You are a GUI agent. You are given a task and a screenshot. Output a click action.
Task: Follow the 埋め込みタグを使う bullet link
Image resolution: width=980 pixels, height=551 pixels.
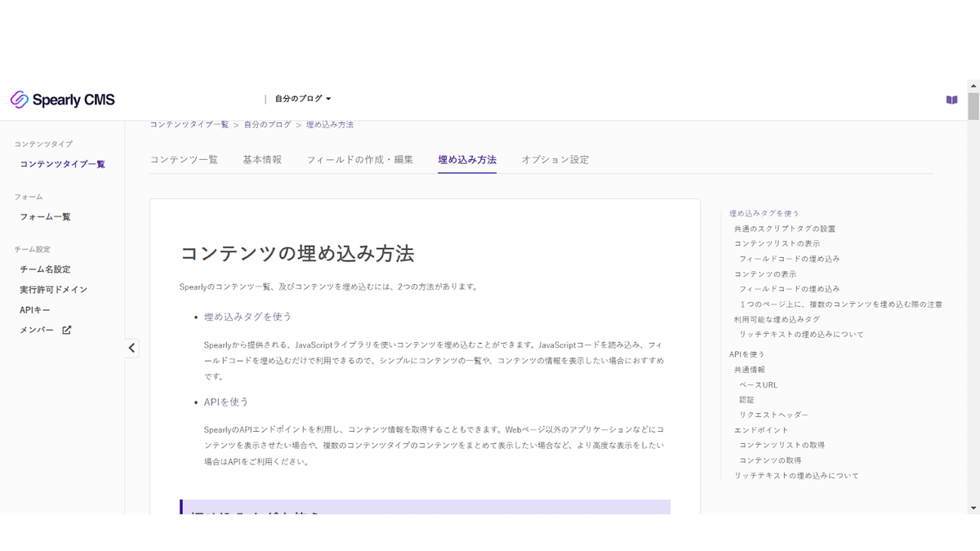(248, 317)
